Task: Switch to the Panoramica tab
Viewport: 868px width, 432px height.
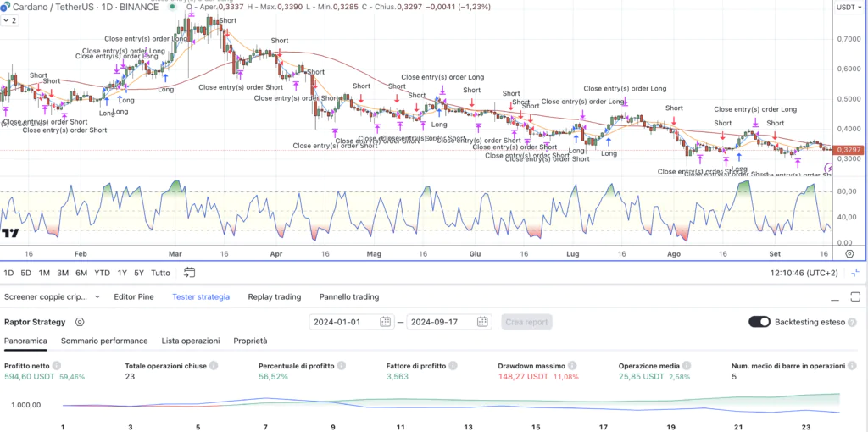Action: (25, 341)
